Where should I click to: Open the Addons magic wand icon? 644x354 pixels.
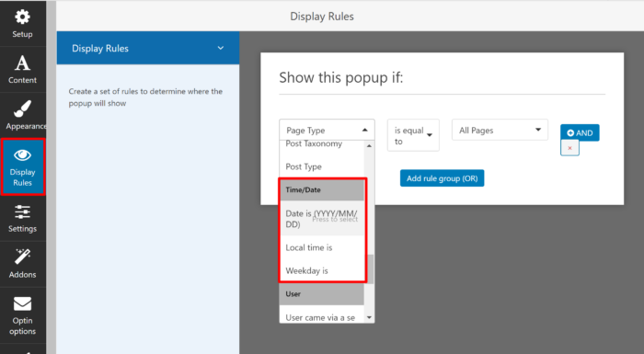click(22, 257)
